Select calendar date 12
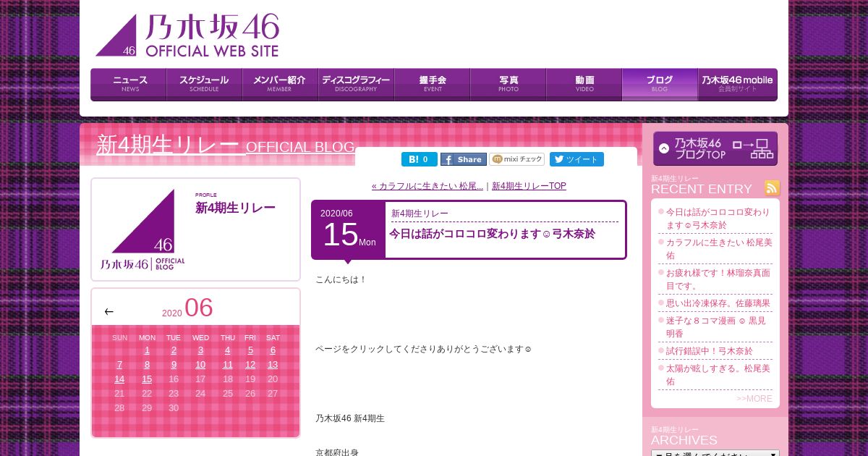 [250, 365]
